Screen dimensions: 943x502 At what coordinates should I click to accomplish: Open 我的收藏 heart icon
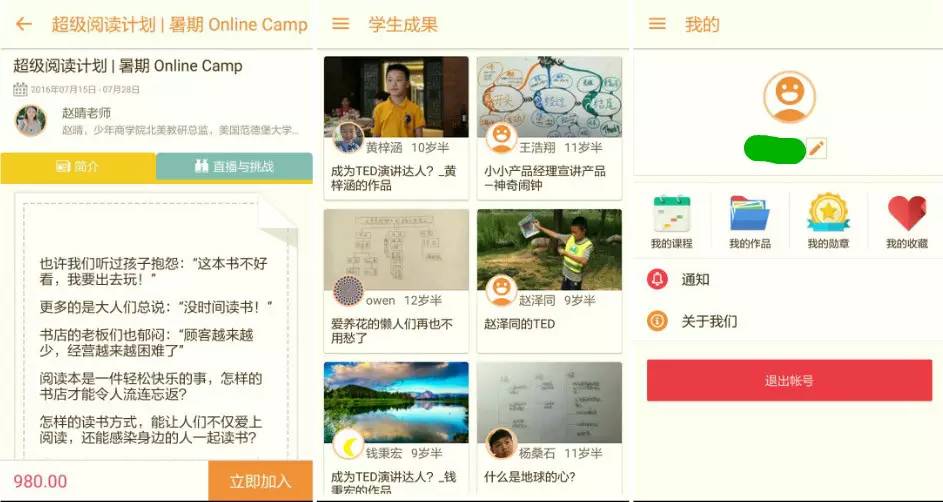(x=907, y=213)
